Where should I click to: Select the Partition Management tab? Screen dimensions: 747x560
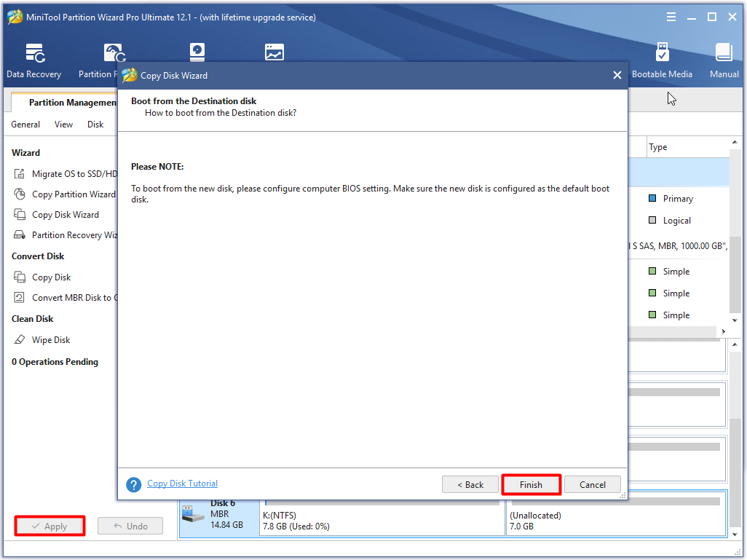64,103
